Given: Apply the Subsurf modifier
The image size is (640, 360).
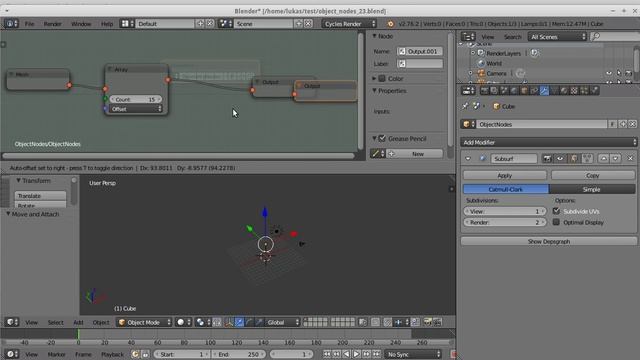Looking at the screenshot, I should point(505,175).
